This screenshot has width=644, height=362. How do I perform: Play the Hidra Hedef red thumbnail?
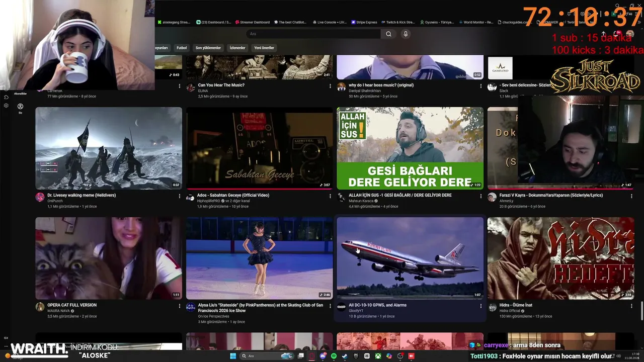(560, 258)
